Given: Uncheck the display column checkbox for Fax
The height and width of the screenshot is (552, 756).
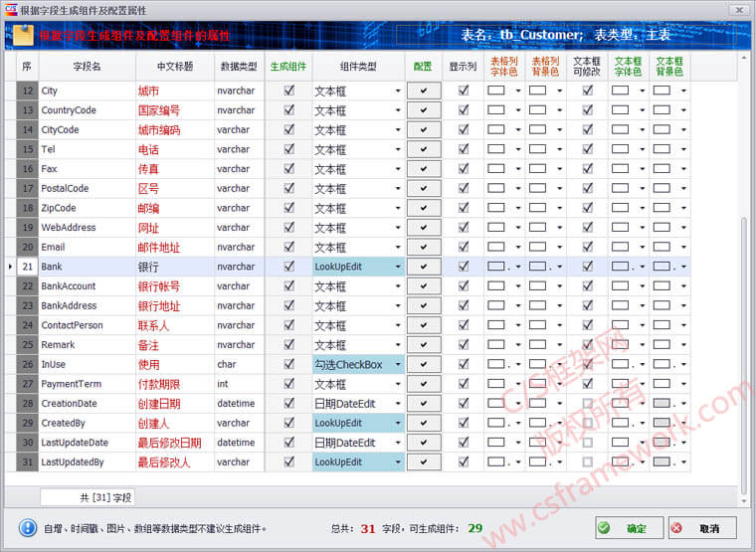Looking at the screenshot, I should pos(463,169).
